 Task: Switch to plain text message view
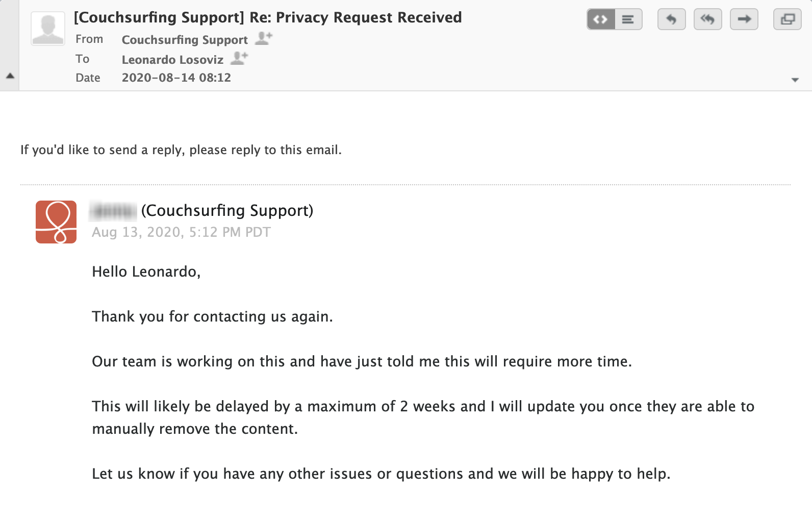point(628,19)
